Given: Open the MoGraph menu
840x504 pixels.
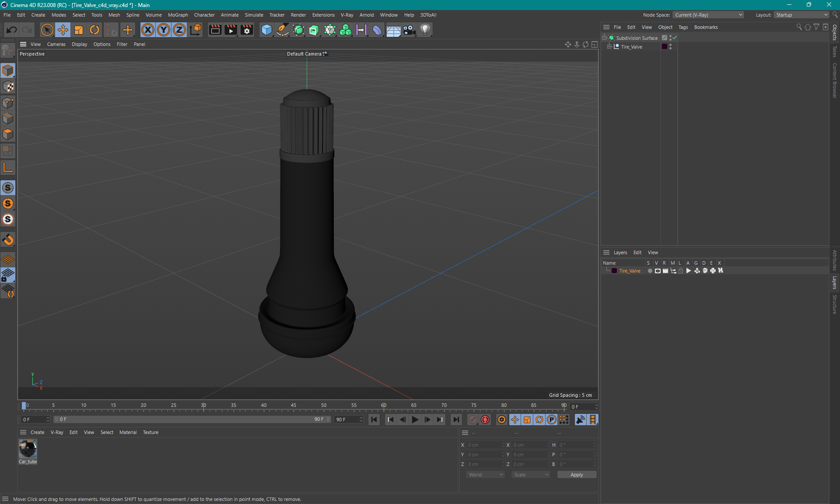Looking at the screenshot, I should pyautogui.click(x=178, y=15).
